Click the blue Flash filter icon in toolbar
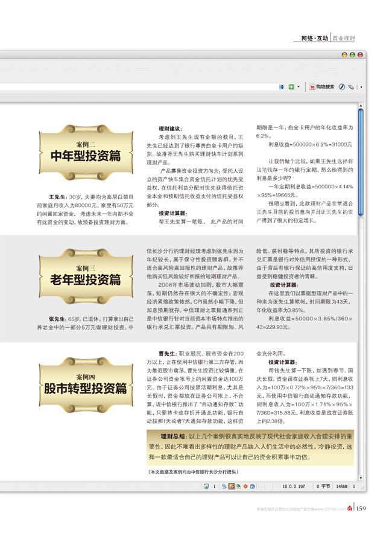392x536 pixels. tap(341, 87)
